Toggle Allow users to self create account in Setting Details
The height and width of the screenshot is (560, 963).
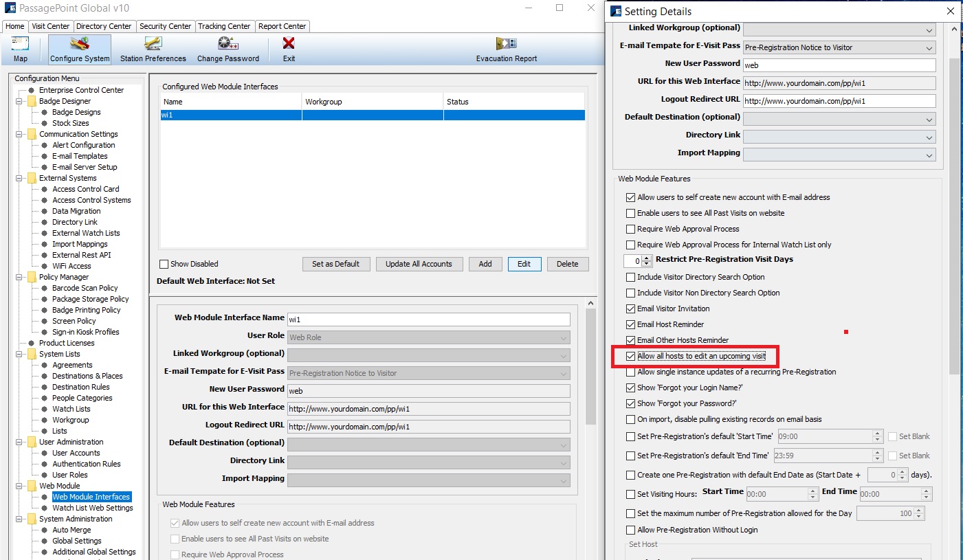pyautogui.click(x=630, y=197)
